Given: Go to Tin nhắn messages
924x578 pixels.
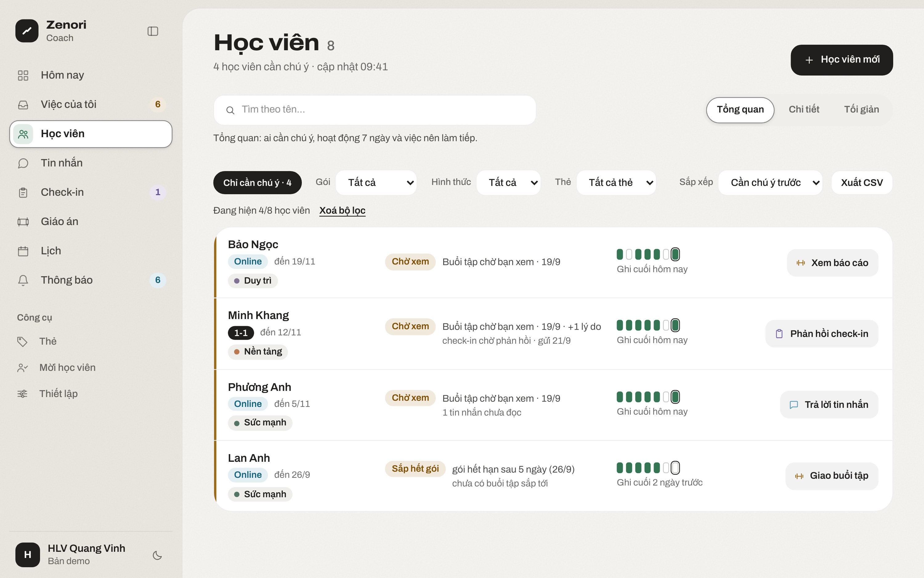Looking at the screenshot, I should (91, 163).
